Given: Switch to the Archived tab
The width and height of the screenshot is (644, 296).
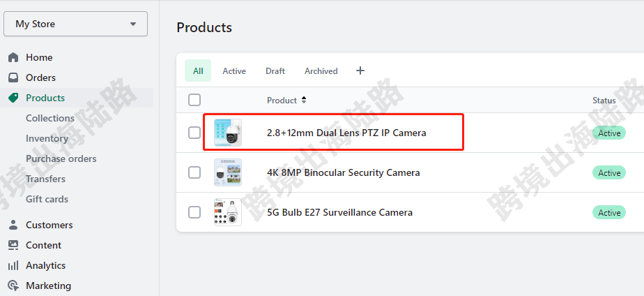Looking at the screenshot, I should (x=321, y=71).
